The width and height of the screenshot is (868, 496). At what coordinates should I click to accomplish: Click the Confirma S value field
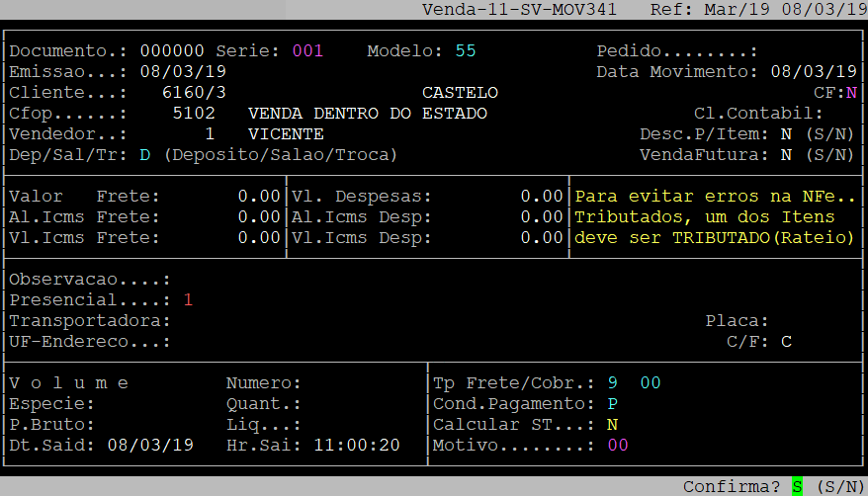[x=797, y=486]
